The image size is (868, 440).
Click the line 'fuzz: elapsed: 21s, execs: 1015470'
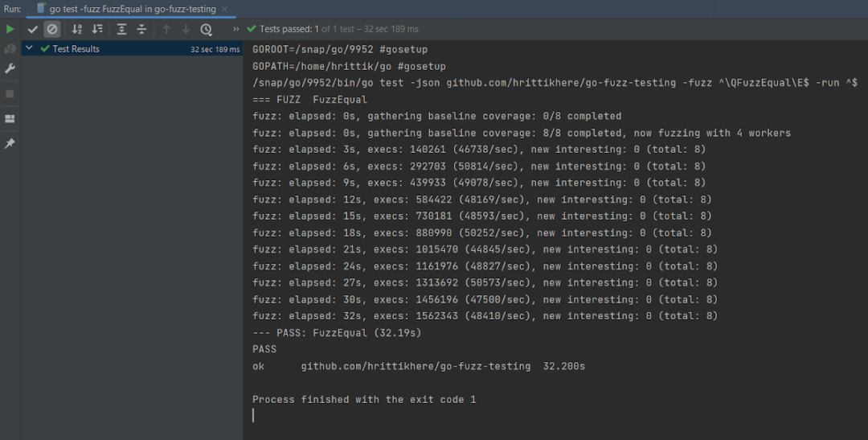pyautogui.click(x=485, y=249)
